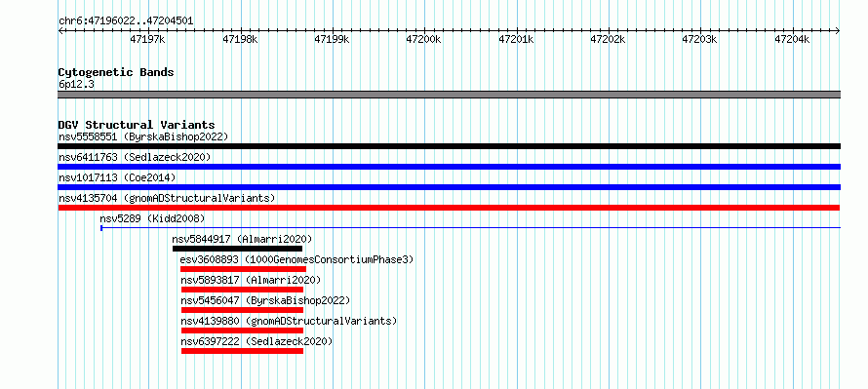Select the black nsv5844917 variant bar
Image resolution: width=868 pixels, height=389 pixels.
[x=237, y=249]
